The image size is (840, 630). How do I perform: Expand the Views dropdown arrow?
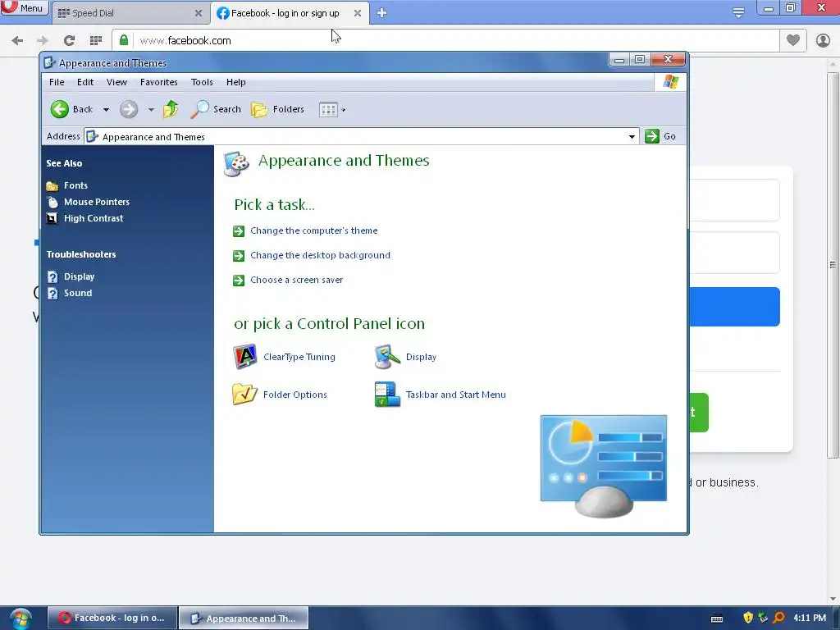pos(344,111)
